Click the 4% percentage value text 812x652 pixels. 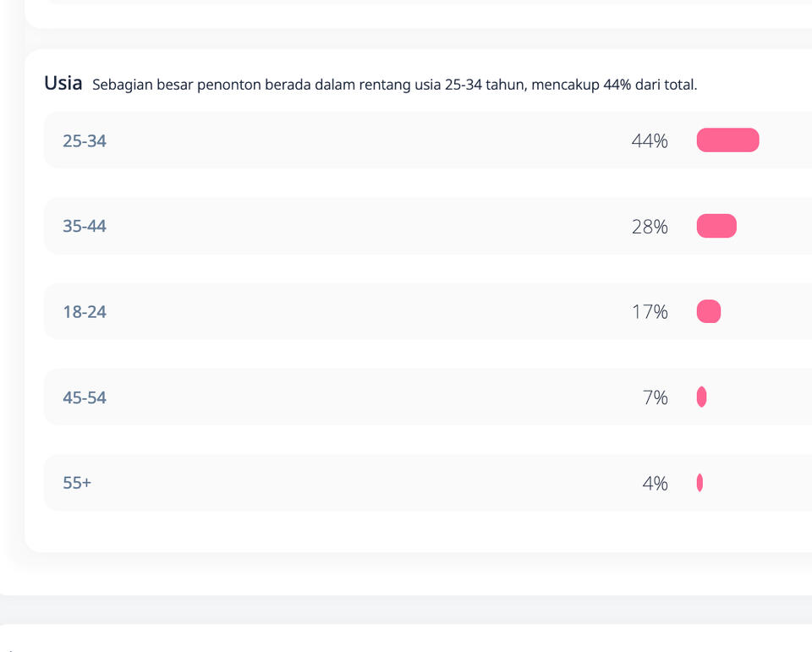coord(655,483)
